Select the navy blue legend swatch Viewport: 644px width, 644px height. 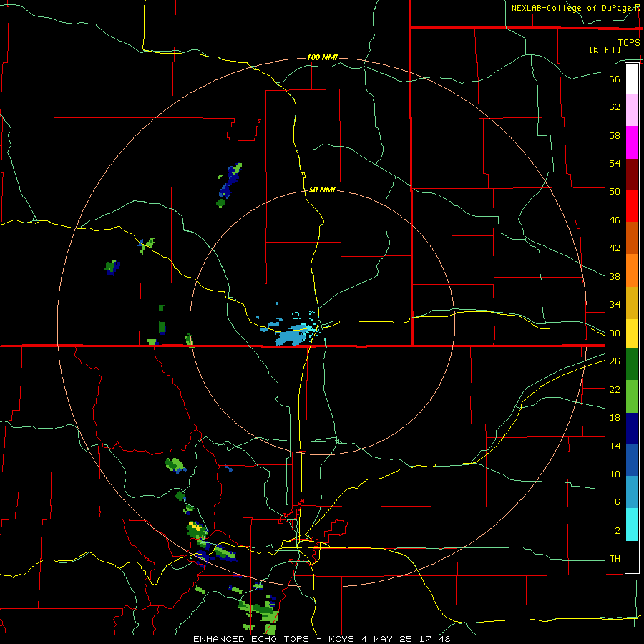coord(632,429)
